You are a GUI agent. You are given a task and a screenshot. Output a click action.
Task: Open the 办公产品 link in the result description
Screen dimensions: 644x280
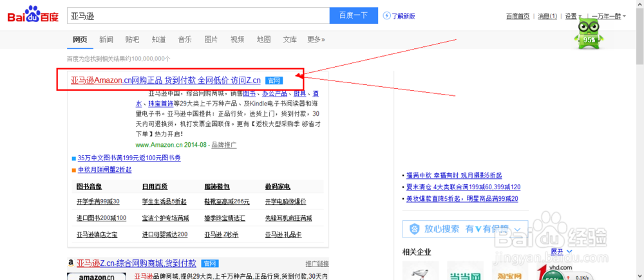point(275,93)
